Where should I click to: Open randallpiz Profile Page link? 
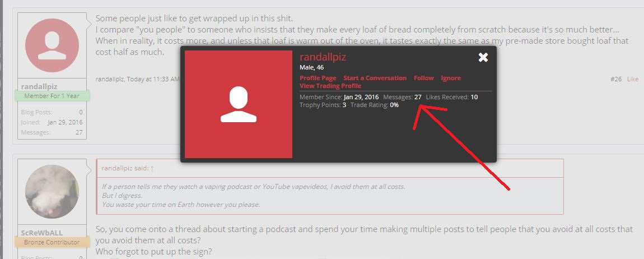click(318, 78)
